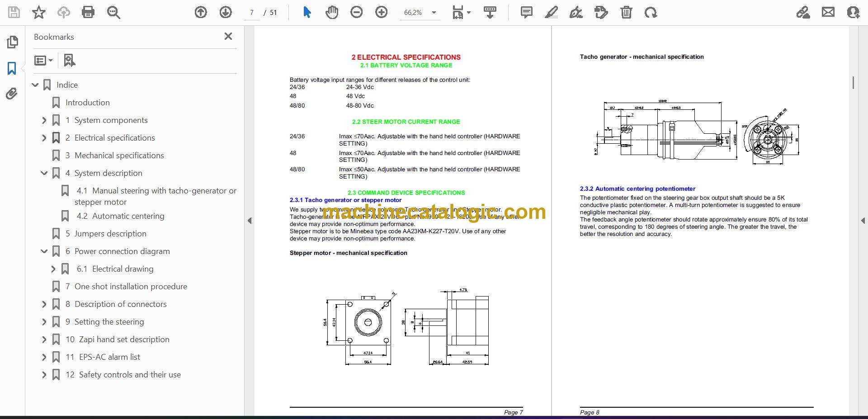Rotate the page view

[651, 12]
